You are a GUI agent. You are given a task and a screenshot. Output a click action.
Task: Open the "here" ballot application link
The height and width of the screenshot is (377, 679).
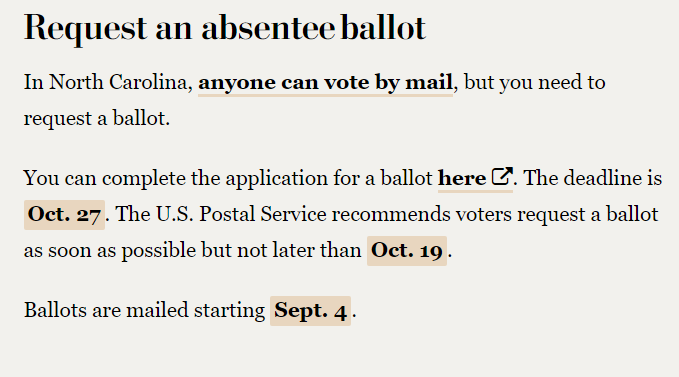(462, 178)
